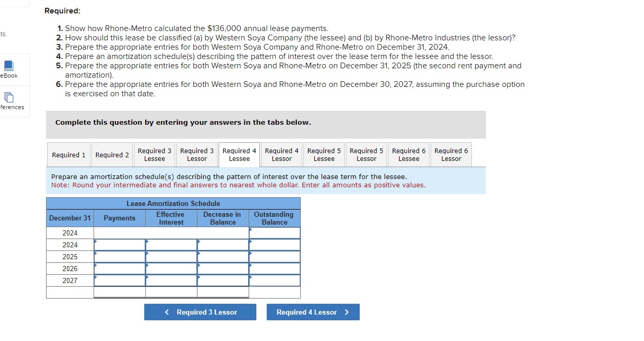Click the red rounding note text
Image resolution: width=644 pixels, height=341 pixels.
tap(238, 185)
